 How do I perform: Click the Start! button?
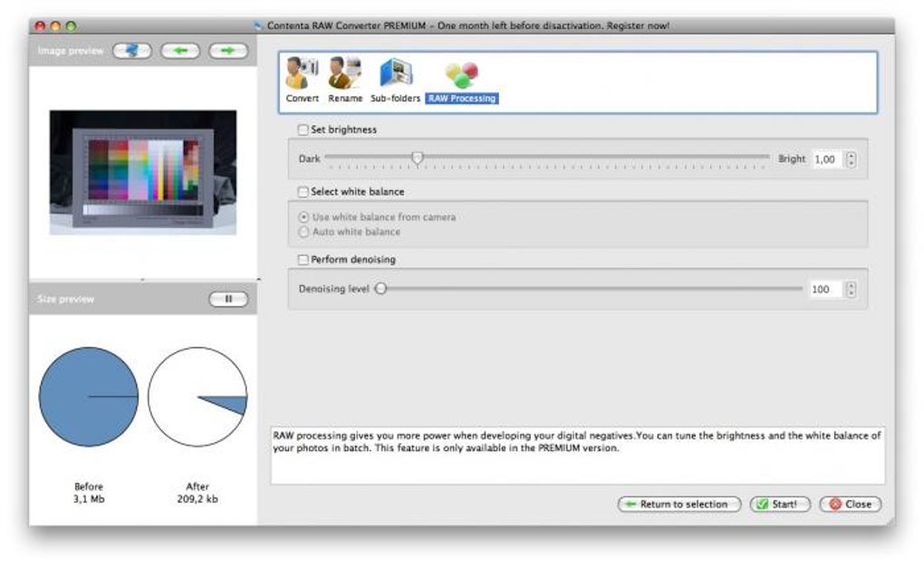pyautogui.click(x=780, y=504)
